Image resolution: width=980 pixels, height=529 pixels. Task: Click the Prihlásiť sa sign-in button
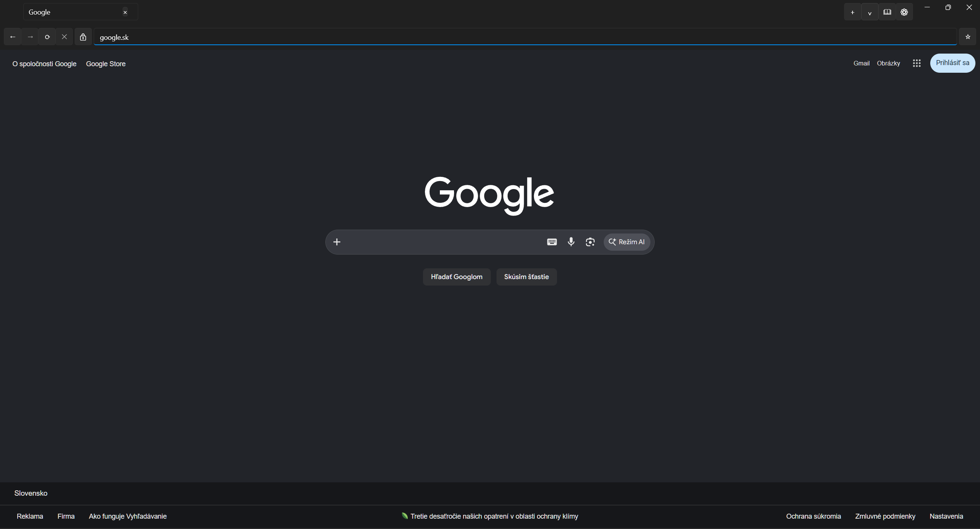click(952, 63)
